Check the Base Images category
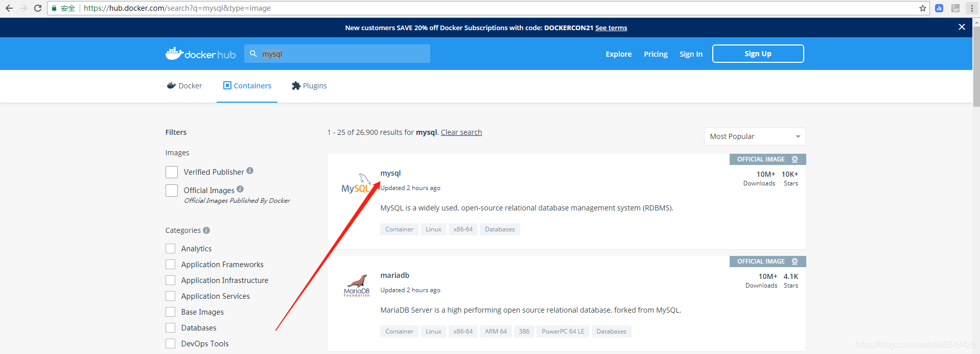 (x=171, y=312)
